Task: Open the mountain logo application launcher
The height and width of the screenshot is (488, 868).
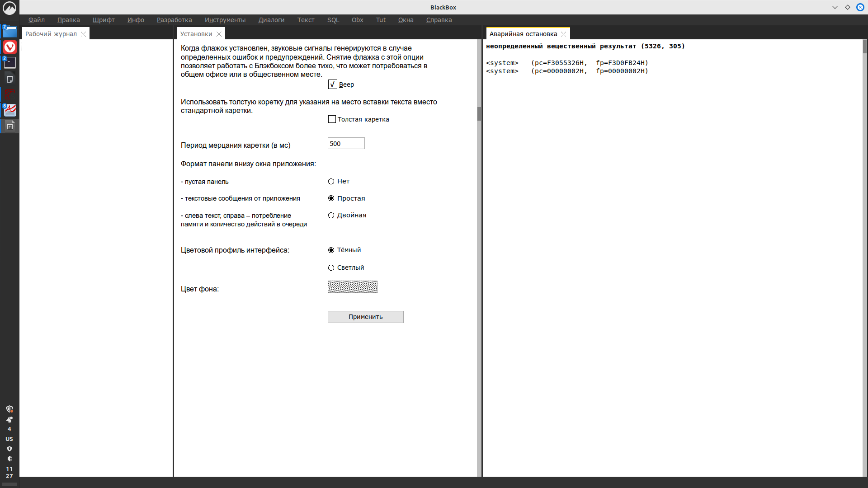Action: point(9,8)
